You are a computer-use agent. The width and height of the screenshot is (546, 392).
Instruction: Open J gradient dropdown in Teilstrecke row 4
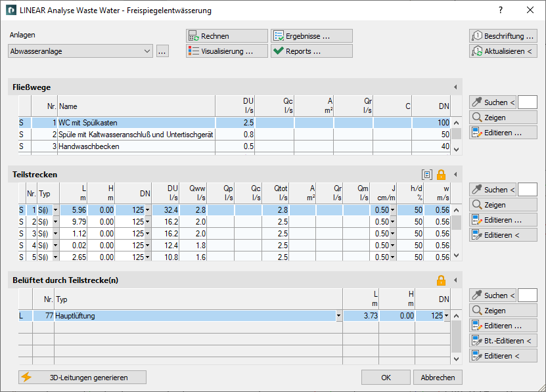coord(393,246)
